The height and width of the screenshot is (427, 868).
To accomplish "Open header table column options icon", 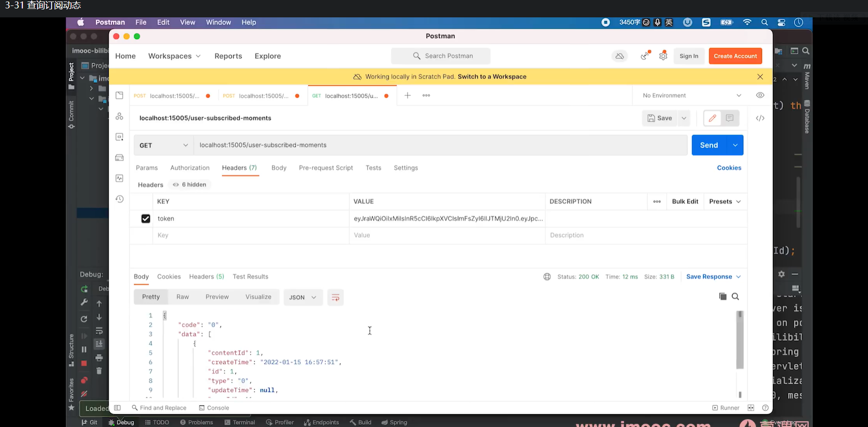I will coord(657,201).
